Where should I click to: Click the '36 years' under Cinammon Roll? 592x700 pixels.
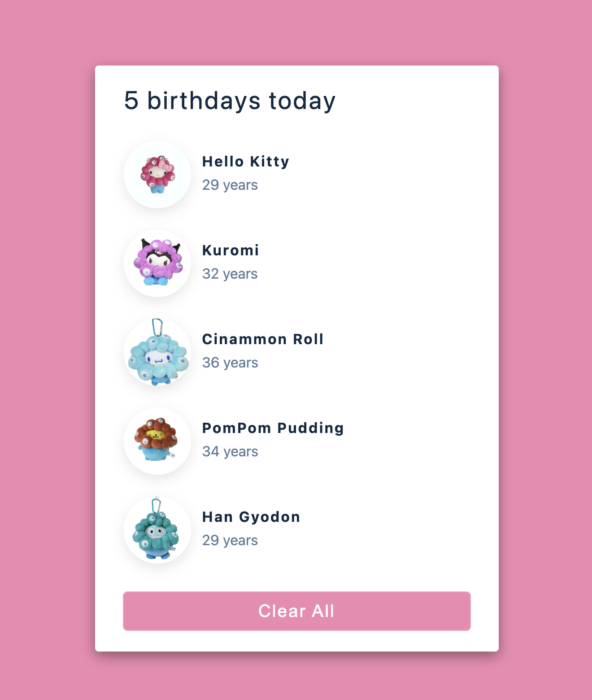click(x=230, y=363)
